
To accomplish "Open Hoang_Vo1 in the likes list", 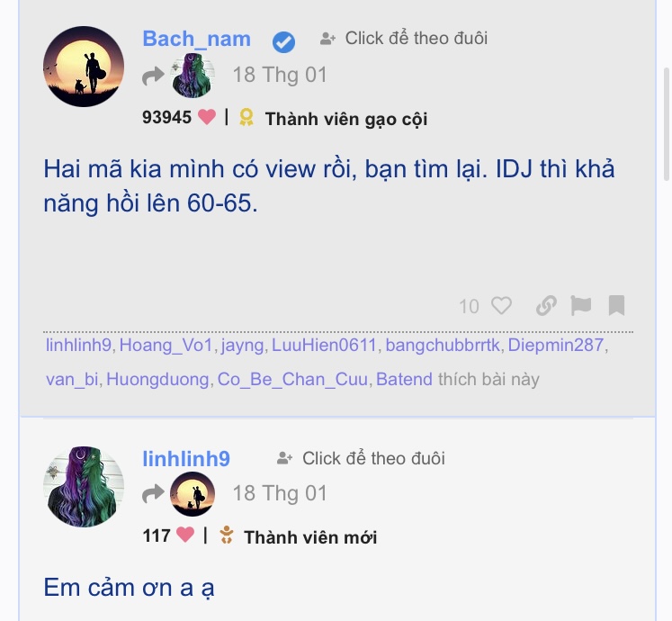I will coord(166,346).
